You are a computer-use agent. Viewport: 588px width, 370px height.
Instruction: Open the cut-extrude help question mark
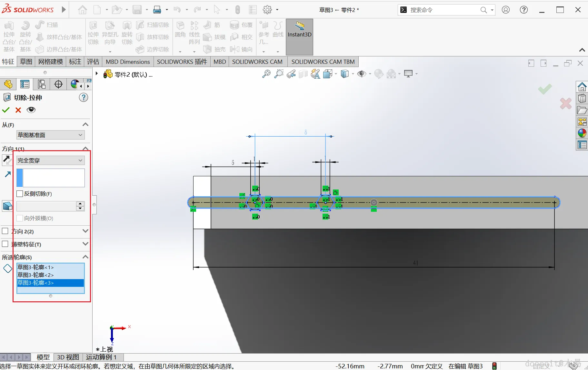(x=84, y=97)
